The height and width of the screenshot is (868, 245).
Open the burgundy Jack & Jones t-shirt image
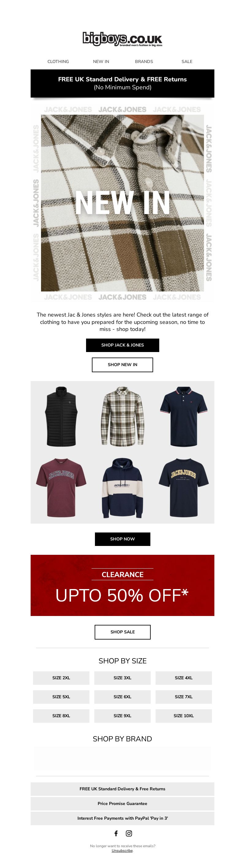(x=61, y=487)
